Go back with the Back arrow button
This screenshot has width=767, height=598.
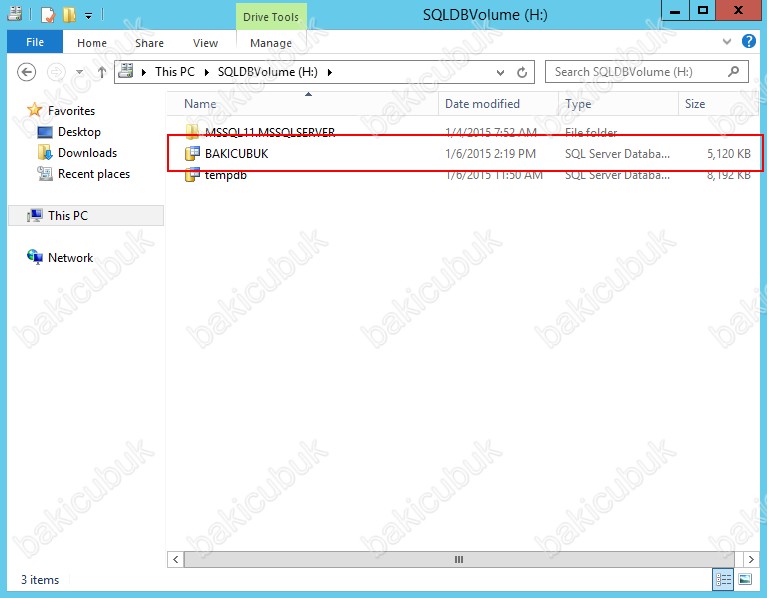(26, 72)
